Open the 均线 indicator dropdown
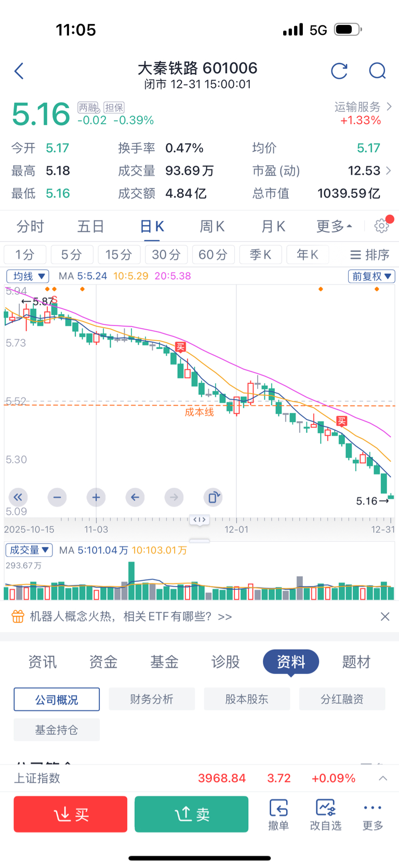 [x=28, y=276]
